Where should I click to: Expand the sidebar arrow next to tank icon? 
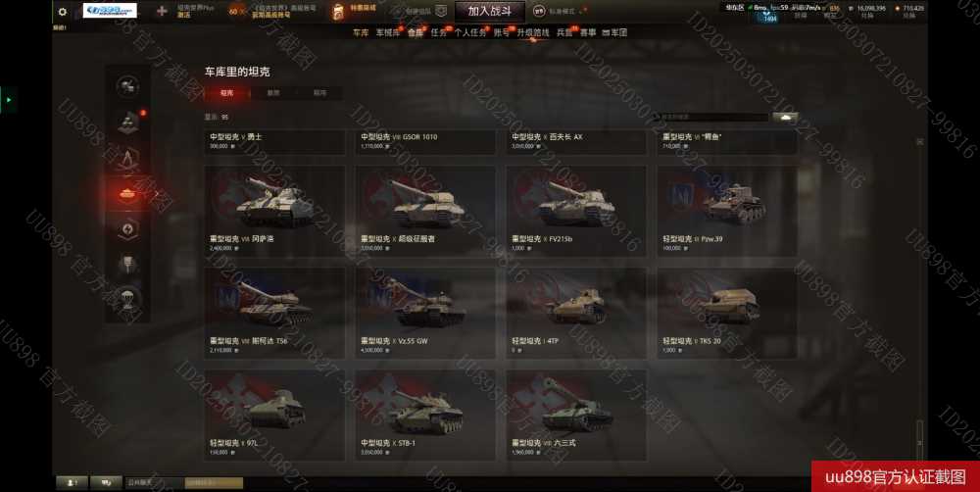[156, 194]
